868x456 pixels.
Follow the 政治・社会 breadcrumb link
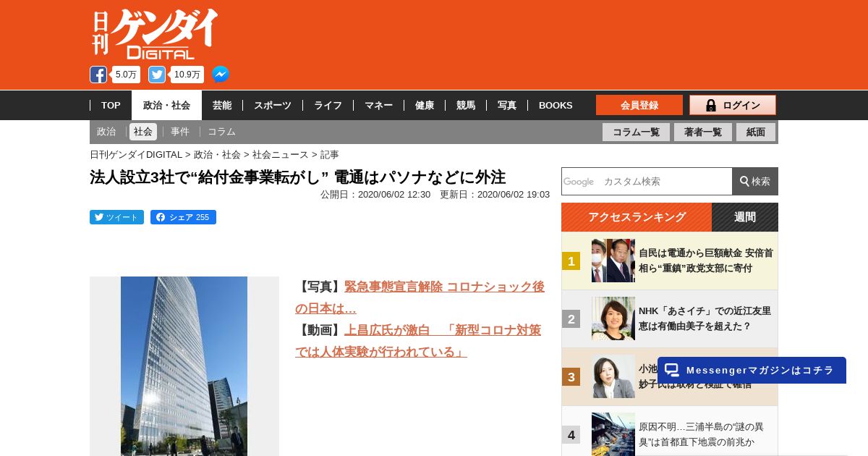(217, 154)
